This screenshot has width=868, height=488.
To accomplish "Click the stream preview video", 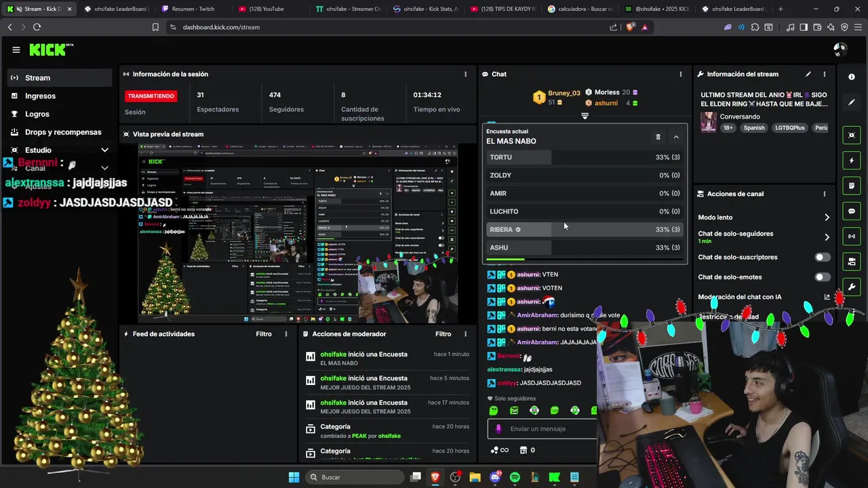I will [x=298, y=233].
